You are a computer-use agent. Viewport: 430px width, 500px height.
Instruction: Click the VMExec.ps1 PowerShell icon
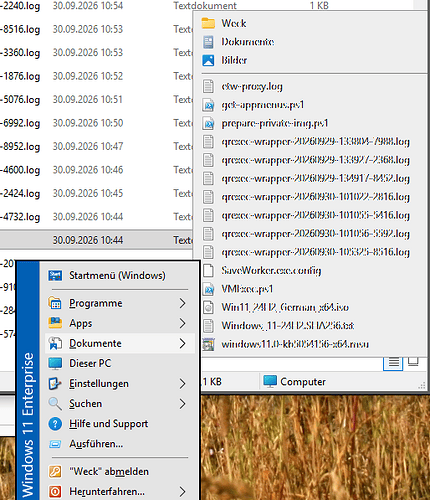pos(208,289)
